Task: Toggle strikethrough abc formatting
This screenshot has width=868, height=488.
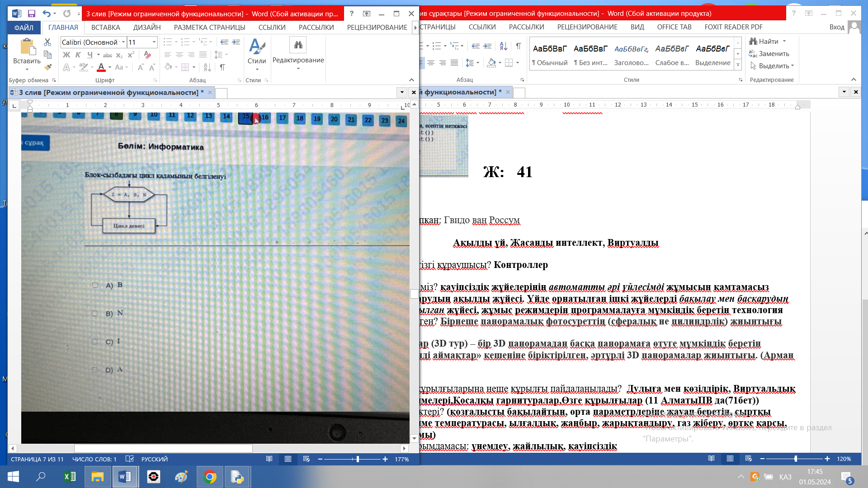Action: tap(108, 55)
